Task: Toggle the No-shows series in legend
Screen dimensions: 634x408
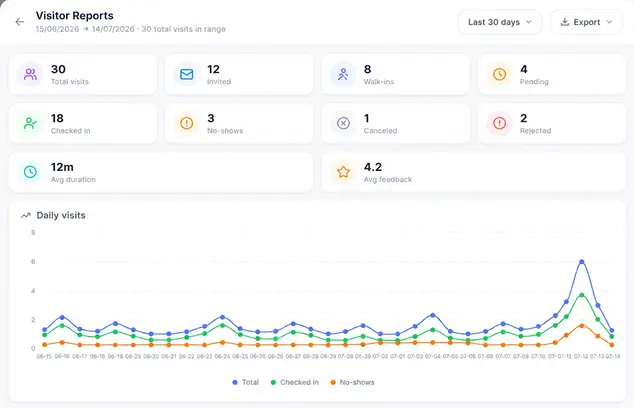Action: (353, 382)
